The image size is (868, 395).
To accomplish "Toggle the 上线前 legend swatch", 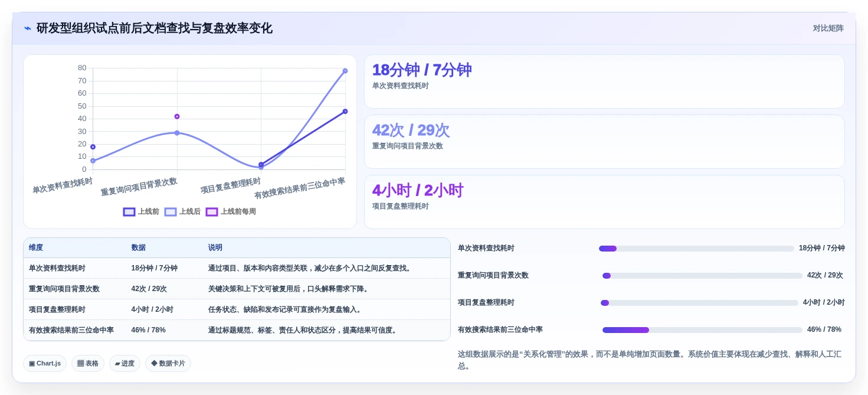I will [x=129, y=211].
